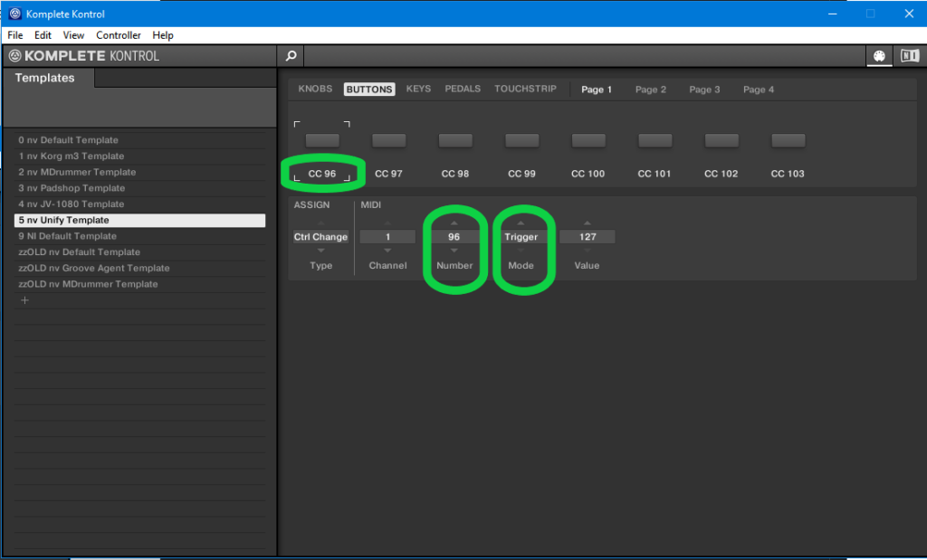Close the Komplete Kontrol window

pyautogui.click(x=909, y=14)
